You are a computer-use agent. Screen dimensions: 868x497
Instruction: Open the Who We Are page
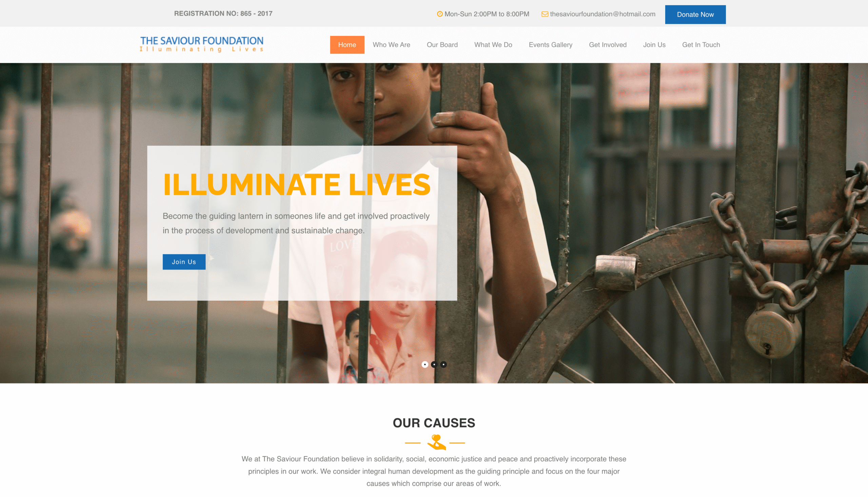click(x=392, y=45)
